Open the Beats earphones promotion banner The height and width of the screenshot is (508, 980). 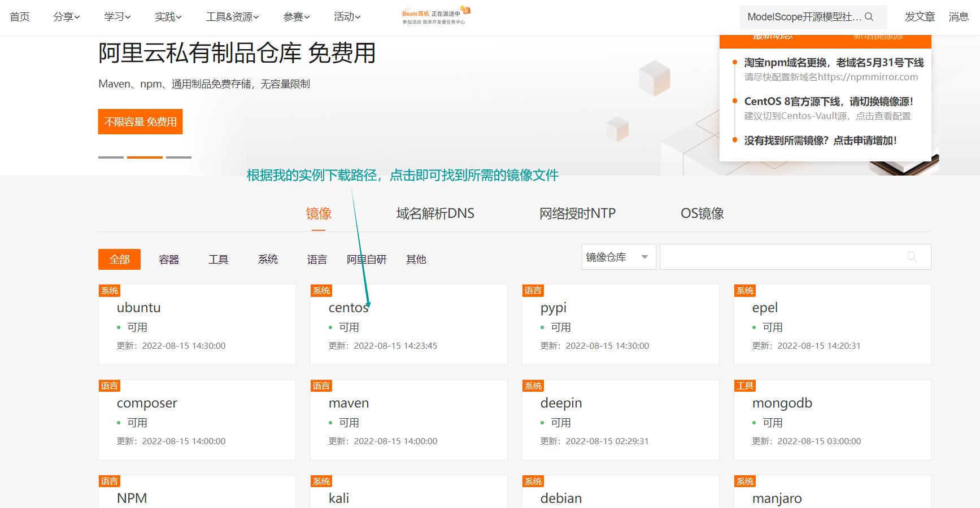point(435,15)
